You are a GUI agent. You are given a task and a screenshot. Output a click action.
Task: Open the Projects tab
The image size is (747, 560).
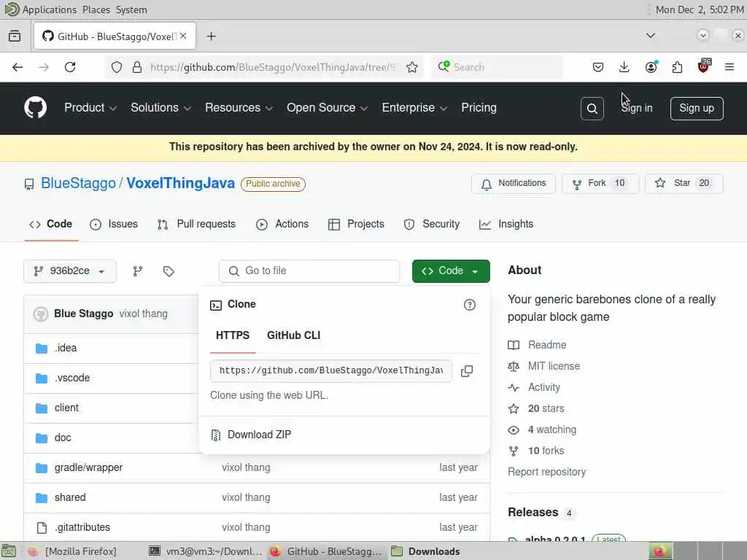(x=356, y=224)
